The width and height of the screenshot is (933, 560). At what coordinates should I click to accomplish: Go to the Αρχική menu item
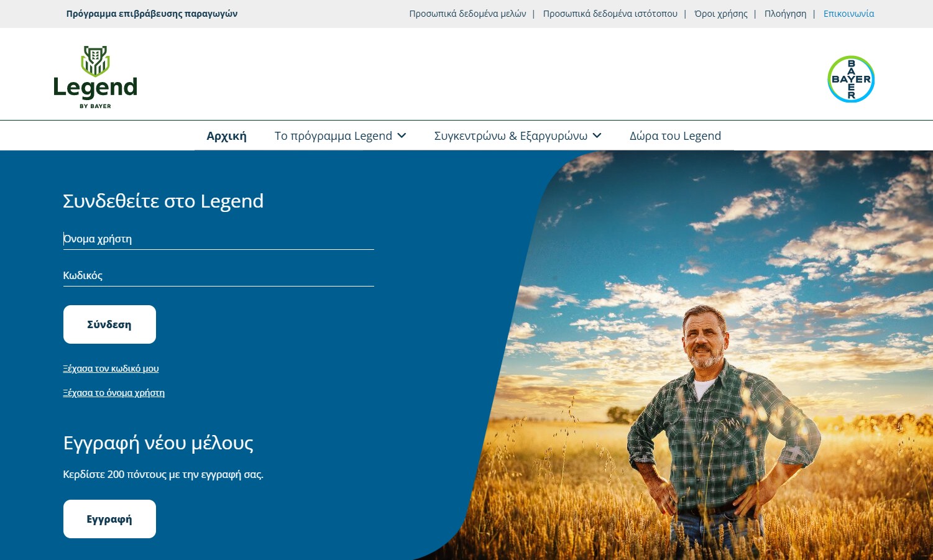[226, 136]
